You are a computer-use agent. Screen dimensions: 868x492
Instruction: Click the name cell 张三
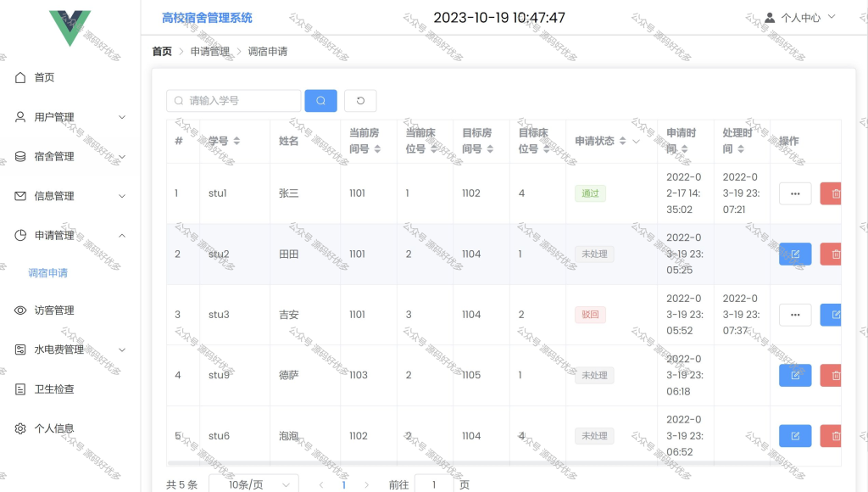tap(288, 193)
